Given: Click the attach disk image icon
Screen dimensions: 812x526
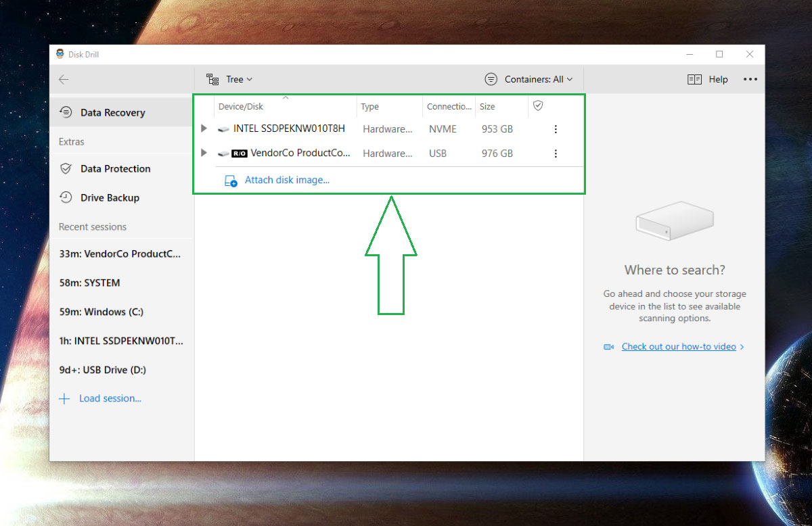Looking at the screenshot, I should [x=231, y=181].
